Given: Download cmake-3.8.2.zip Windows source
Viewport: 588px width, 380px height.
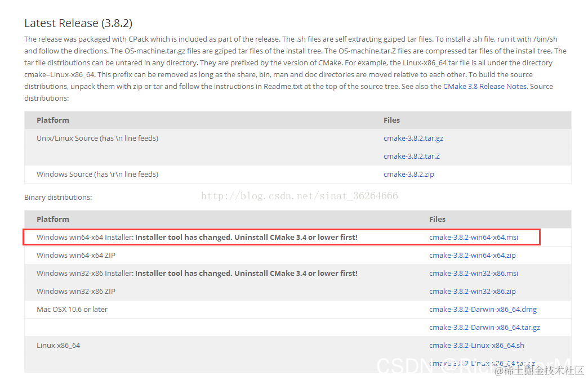Looking at the screenshot, I should coord(409,175).
